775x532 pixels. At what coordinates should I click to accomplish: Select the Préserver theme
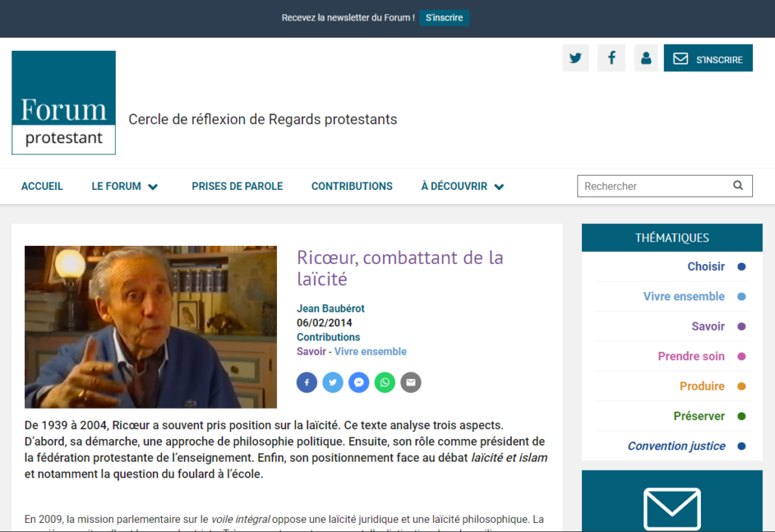click(x=699, y=416)
